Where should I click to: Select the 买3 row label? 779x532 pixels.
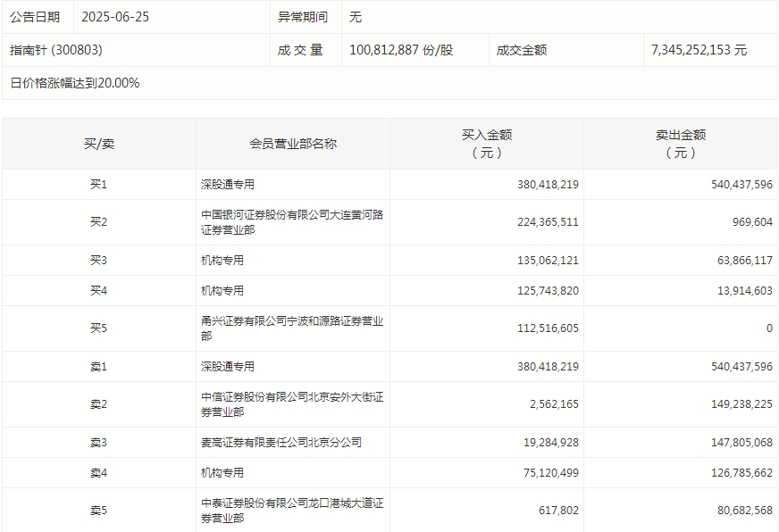coord(98,261)
